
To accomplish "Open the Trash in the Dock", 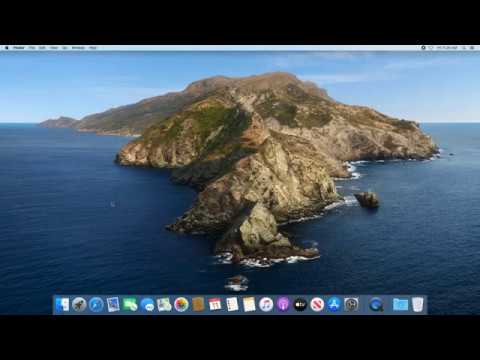I will coord(418,305).
